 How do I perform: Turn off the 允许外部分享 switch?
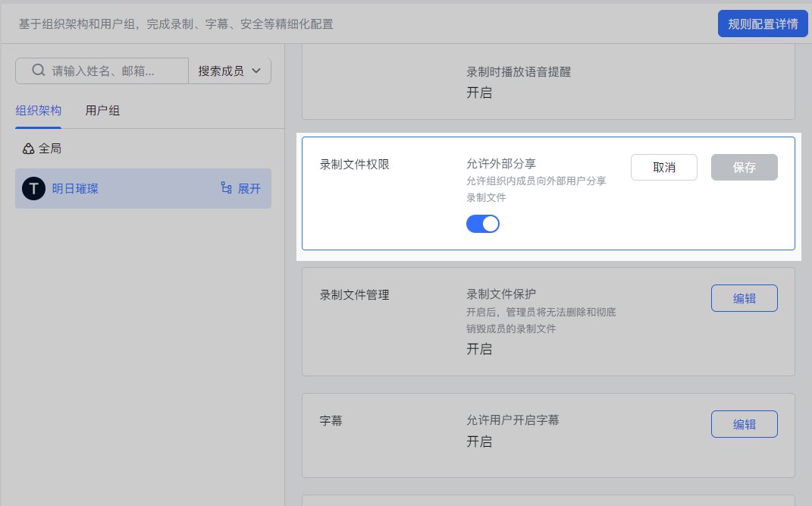pos(483,223)
